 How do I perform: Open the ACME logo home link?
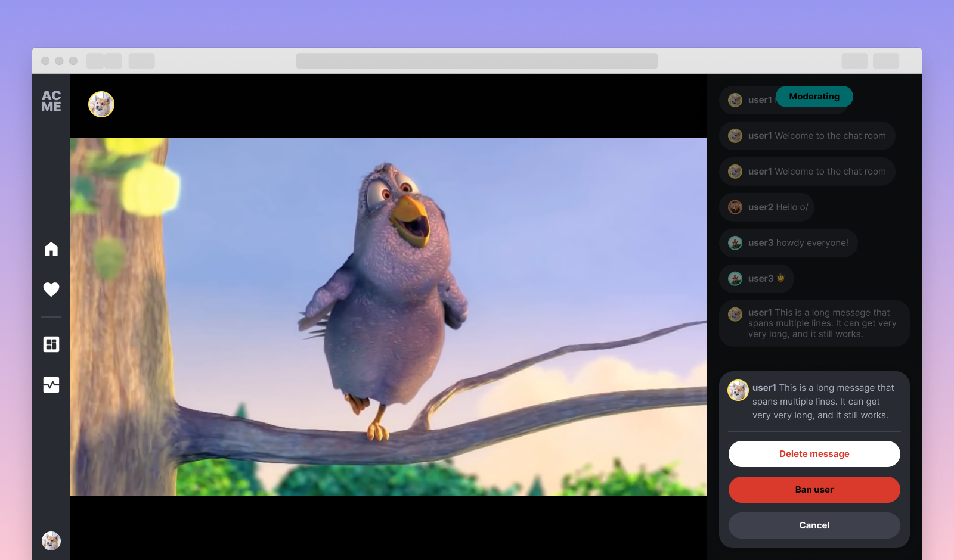[51, 101]
